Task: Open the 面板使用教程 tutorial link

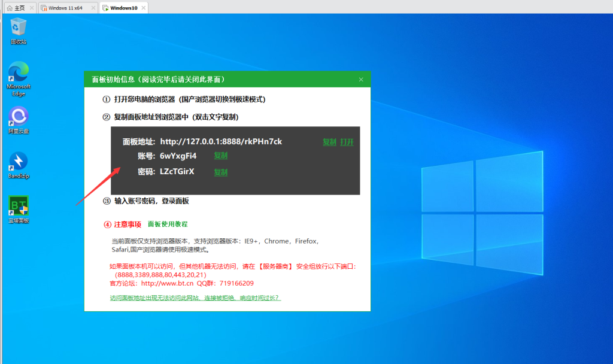Action: click(x=168, y=224)
